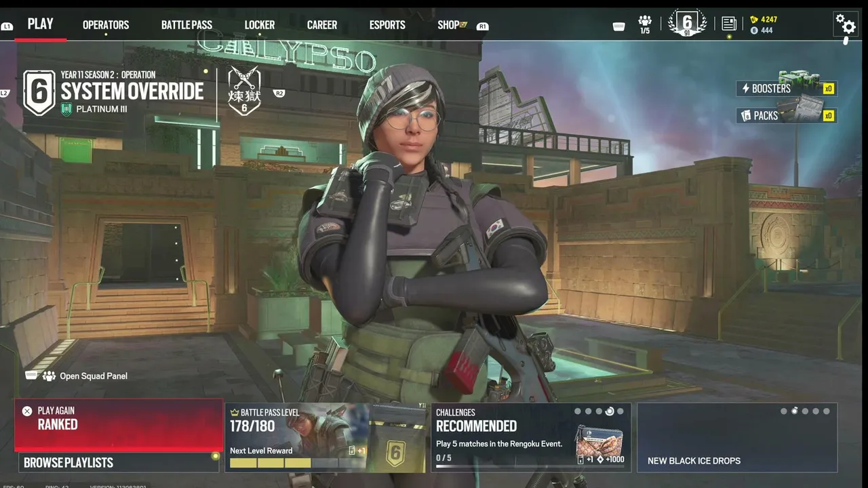Open the news feed icon
Image resolution: width=868 pixels, height=488 pixels.
(x=729, y=24)
